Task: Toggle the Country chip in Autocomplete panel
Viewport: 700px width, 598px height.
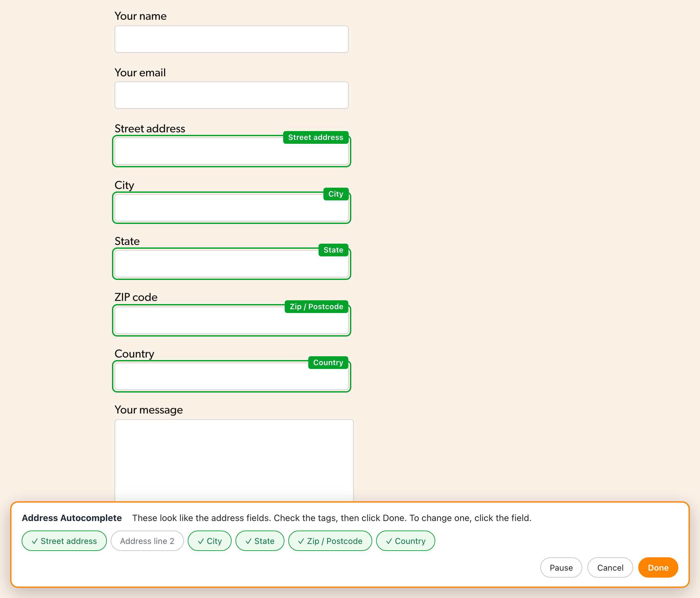Action: [x=405, y=541]
